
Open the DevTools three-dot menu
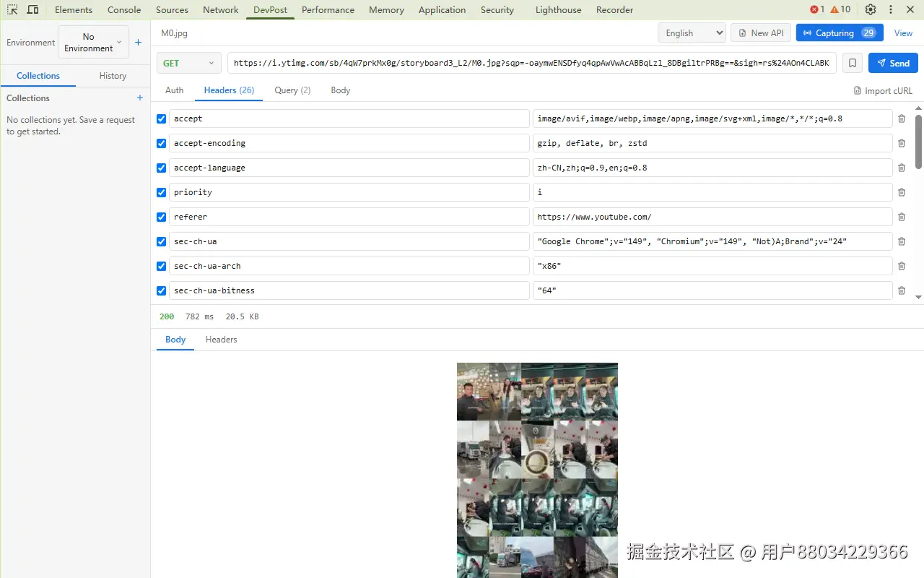[891, 9]
